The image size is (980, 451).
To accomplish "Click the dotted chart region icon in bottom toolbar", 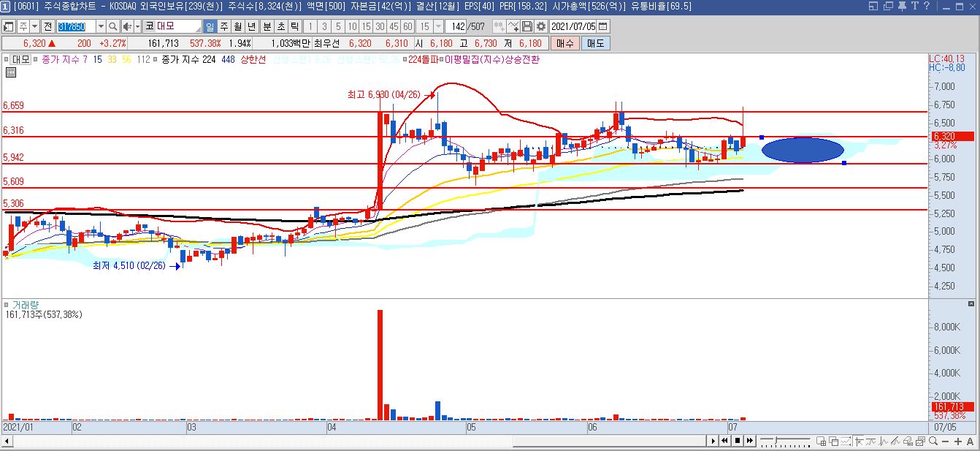I will [x=846, y=441].
